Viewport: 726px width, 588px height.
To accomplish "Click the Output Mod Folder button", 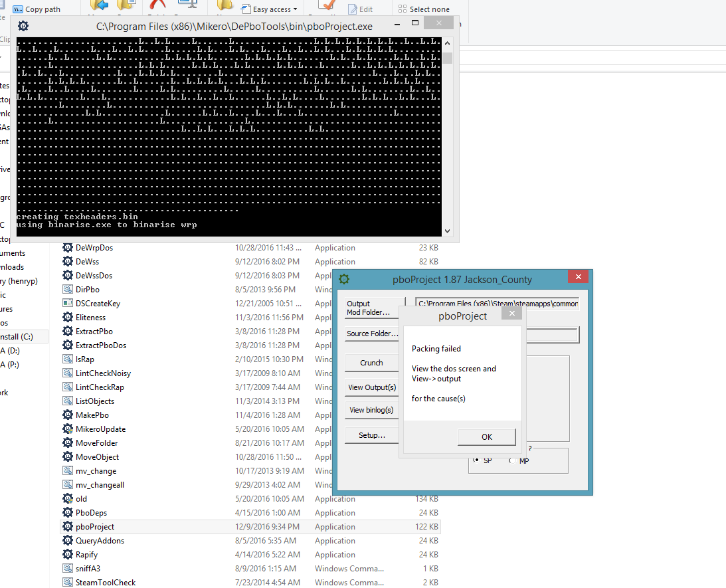I will point(372,308).
